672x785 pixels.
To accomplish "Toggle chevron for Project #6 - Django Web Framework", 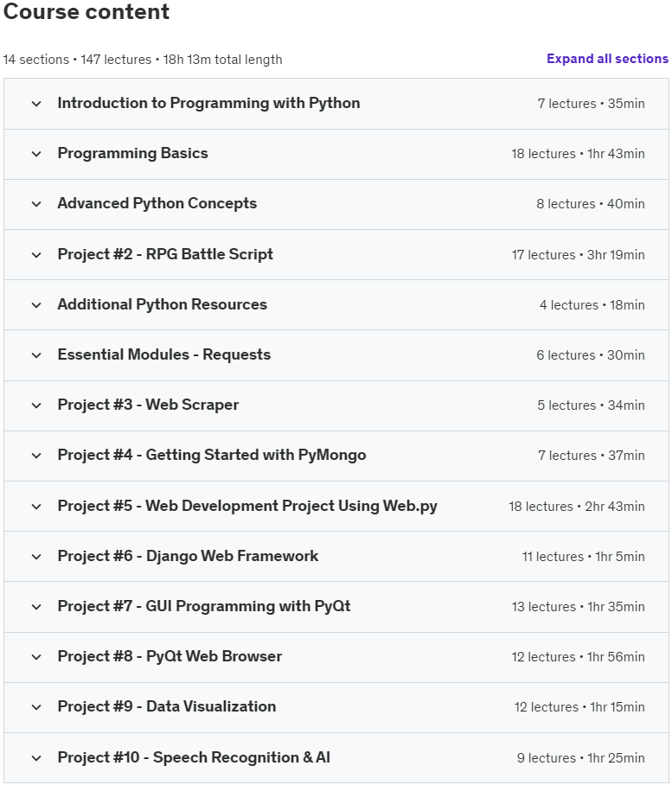I will pyautogui.click(x=36, y=556).
